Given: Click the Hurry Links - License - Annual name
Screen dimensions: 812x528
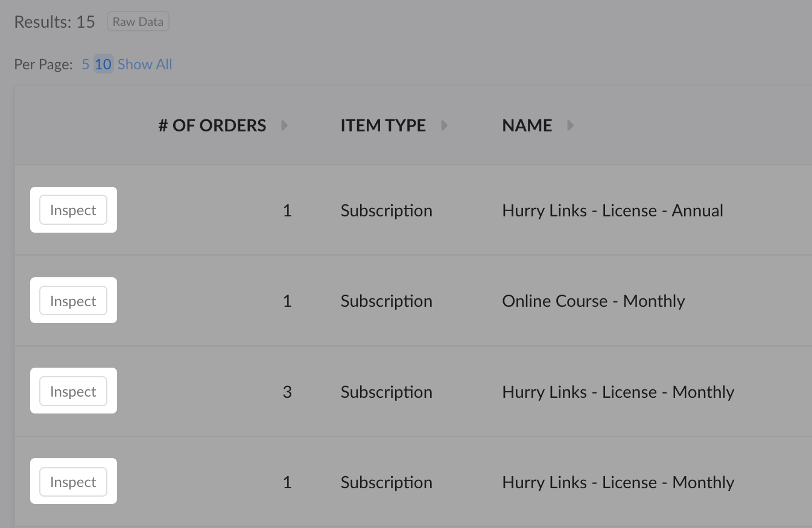Looking at the screenshot, I should (612, 210).
